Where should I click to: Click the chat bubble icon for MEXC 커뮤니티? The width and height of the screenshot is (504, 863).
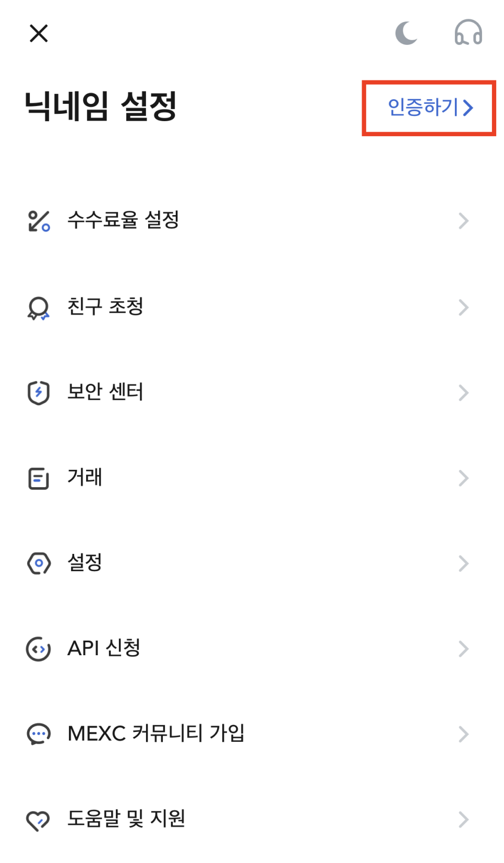point(39,734)
